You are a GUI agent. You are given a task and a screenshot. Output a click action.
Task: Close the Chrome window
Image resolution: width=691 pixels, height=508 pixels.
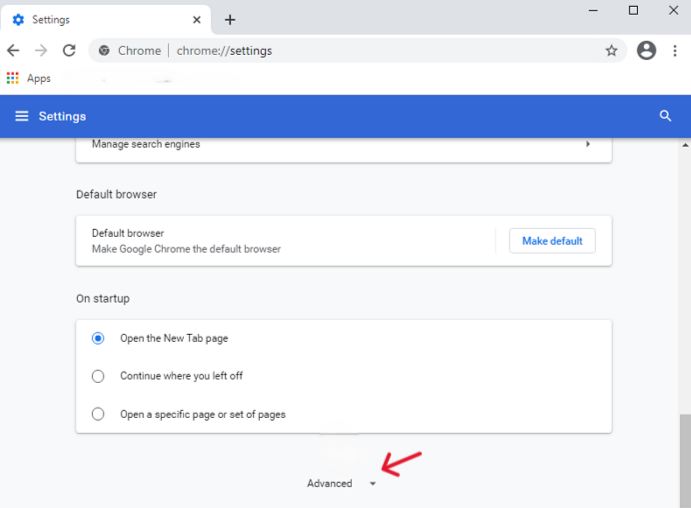(x=673, y=10)
